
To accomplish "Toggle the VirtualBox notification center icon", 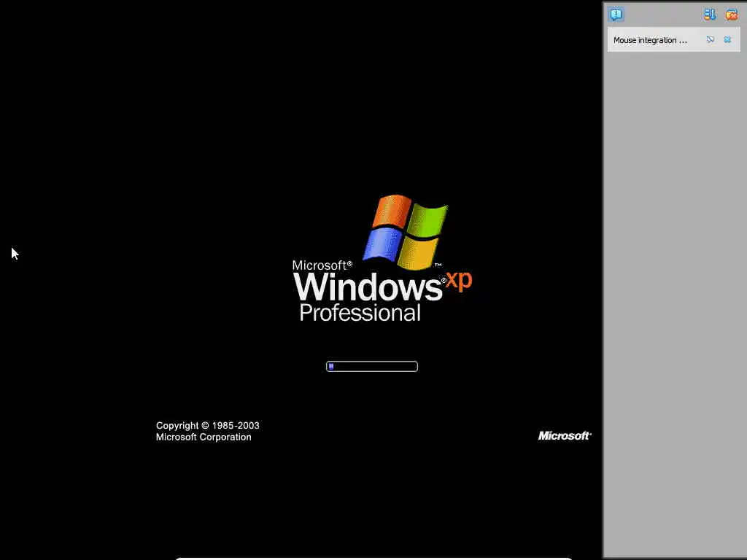I will [616, 15].
